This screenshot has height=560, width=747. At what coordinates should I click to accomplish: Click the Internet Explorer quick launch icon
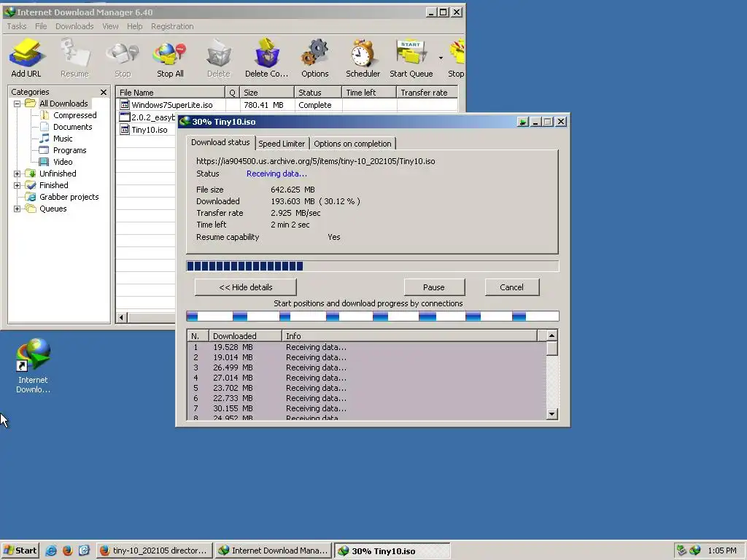[x=51, y=551]
